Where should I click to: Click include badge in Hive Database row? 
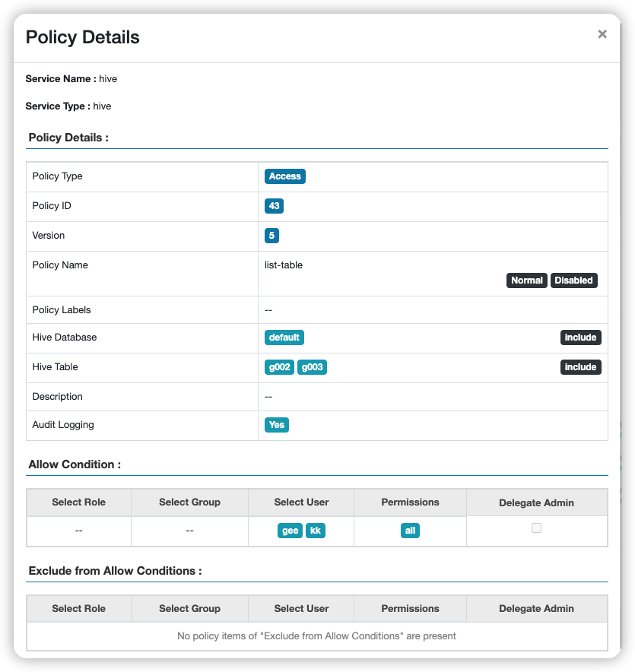pyautogui.click(x=580, y=338)
